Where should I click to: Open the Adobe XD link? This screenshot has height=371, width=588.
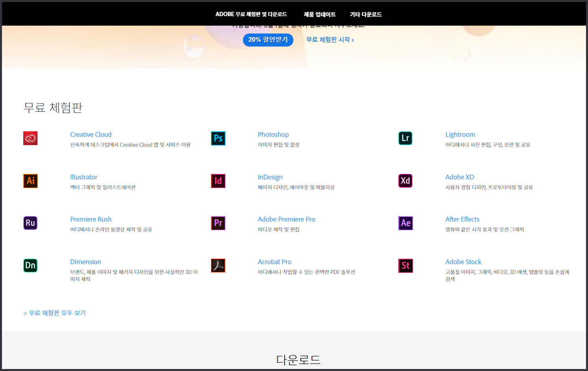coord(460,177)
